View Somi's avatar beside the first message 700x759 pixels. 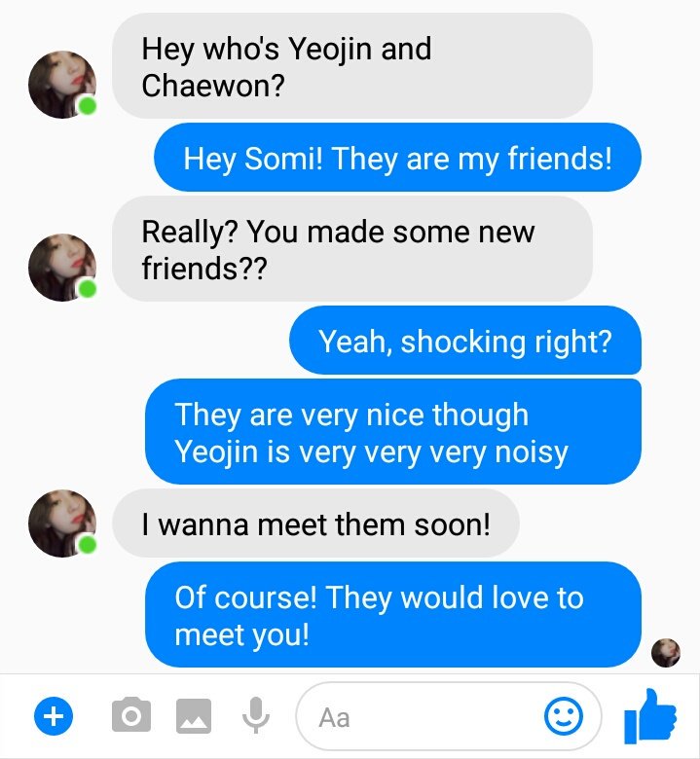pyautogui.click(x=62, y=85)
